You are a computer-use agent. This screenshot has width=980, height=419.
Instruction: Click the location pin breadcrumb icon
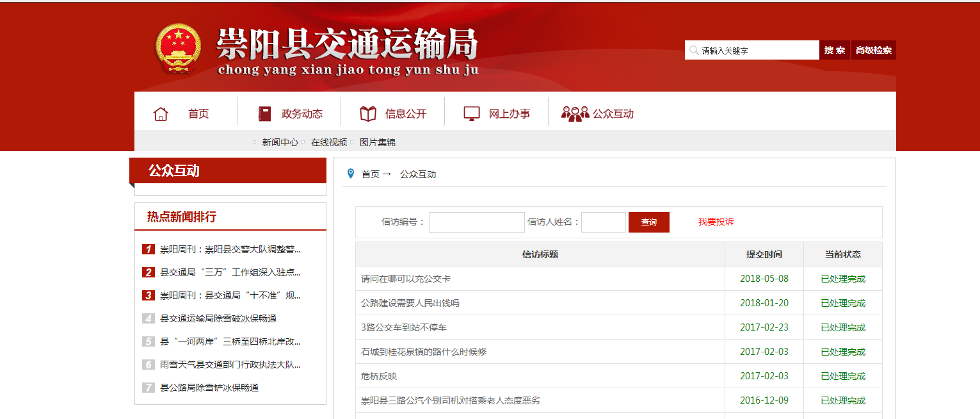click(350, 174)
